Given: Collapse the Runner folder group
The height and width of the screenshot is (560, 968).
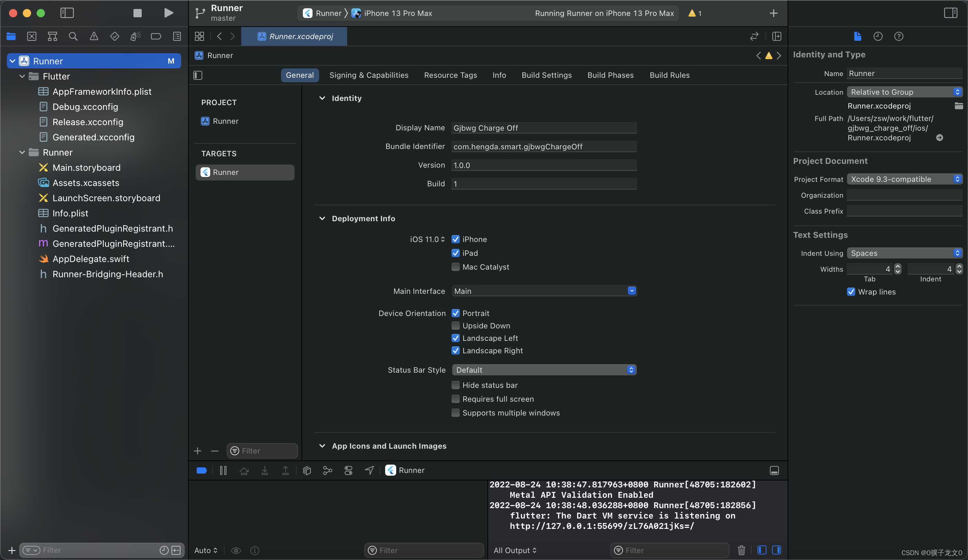Looking at the screenshot, I should pos(22,152).
